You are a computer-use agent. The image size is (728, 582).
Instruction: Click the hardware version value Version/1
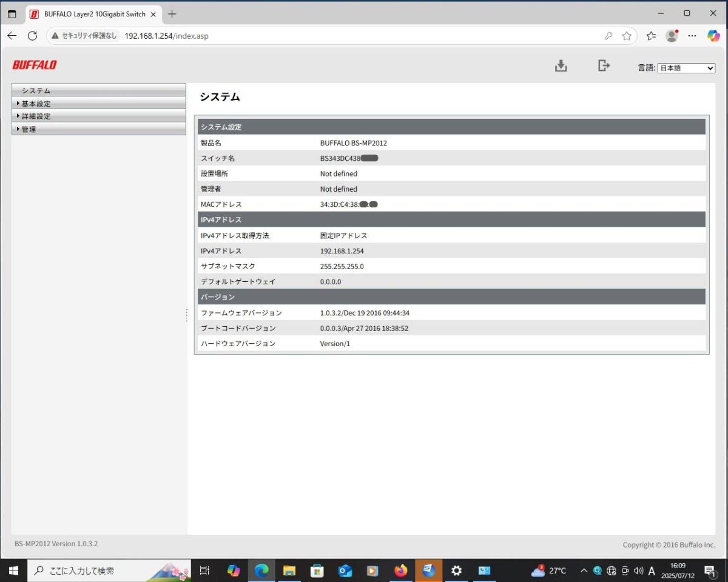(335, 344)
